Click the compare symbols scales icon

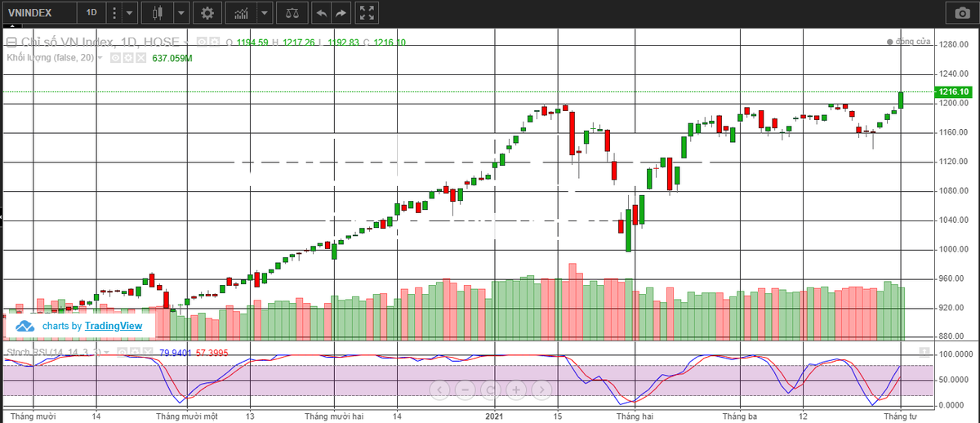tap(292, 12)
